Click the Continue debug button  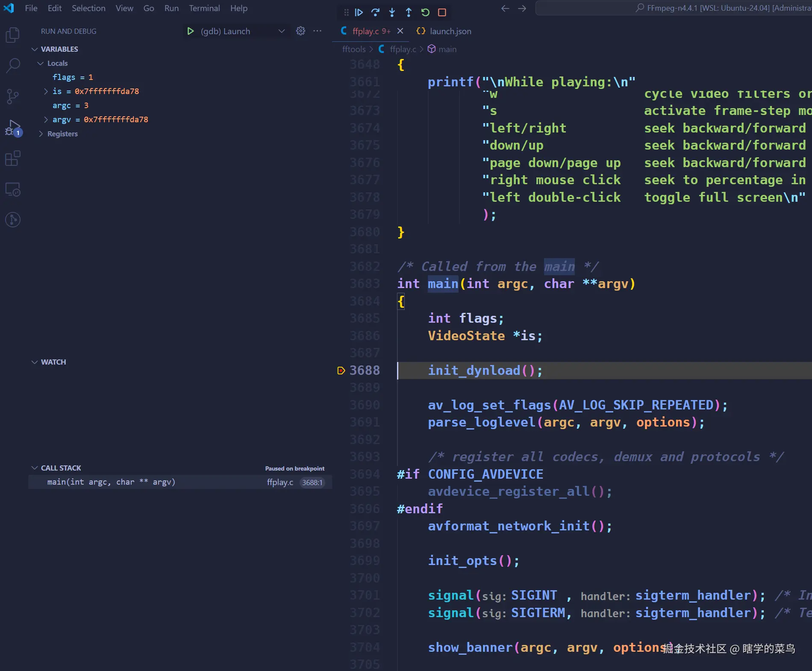[359, 12]
